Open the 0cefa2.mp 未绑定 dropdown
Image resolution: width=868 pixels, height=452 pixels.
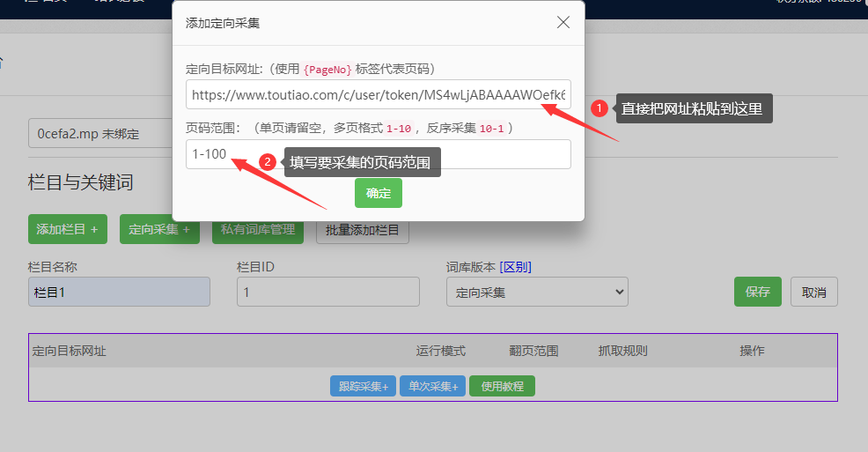tap(99, 135)
